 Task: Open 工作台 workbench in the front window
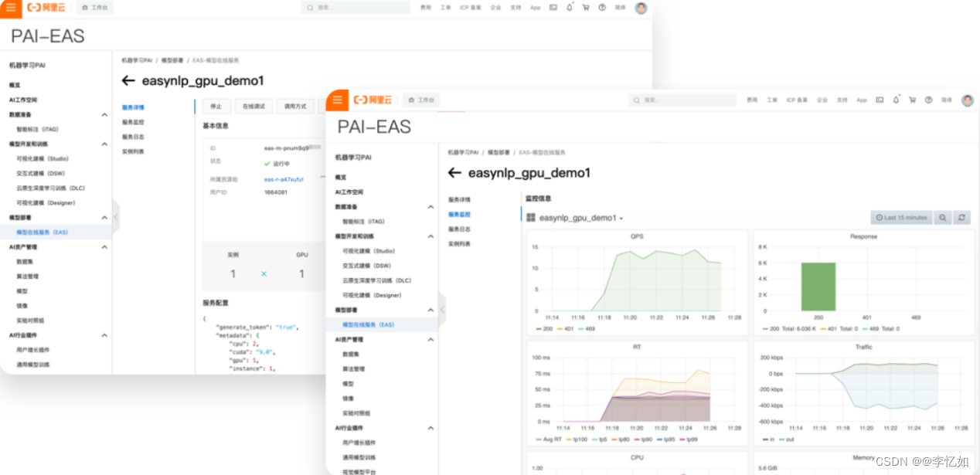pos(421,100)
